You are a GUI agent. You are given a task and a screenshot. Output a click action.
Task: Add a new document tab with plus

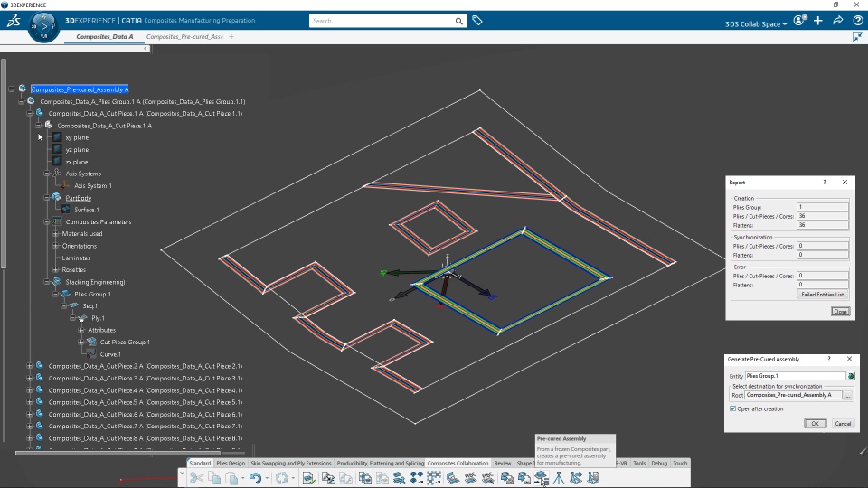pyautogui.click(x=231, y=36)
